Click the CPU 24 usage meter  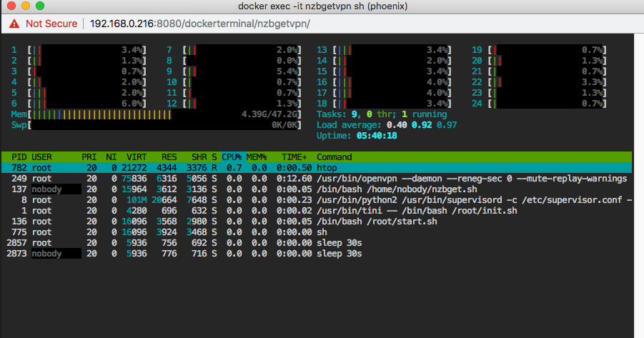pyautogui.click(x=539, y=104)
